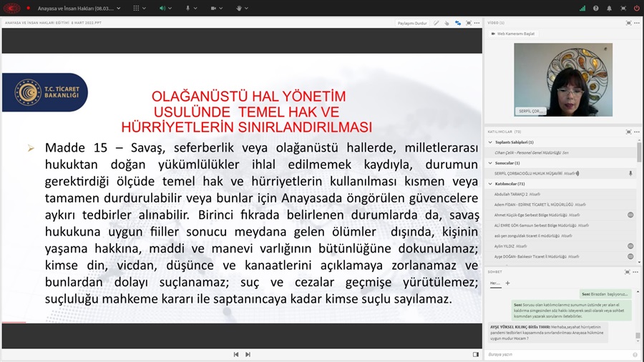Toggle the webcam icon in top bar
Screen dimensions: 644x362
[213, 8]
